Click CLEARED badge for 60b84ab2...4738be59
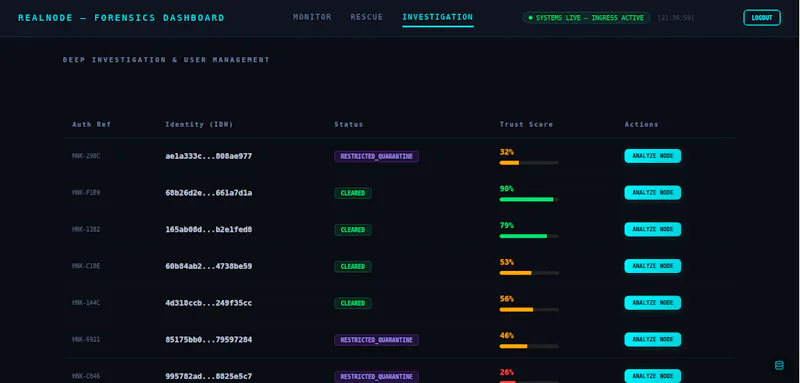This screenshot has height=383, width=800. click(x=353, y=267)
